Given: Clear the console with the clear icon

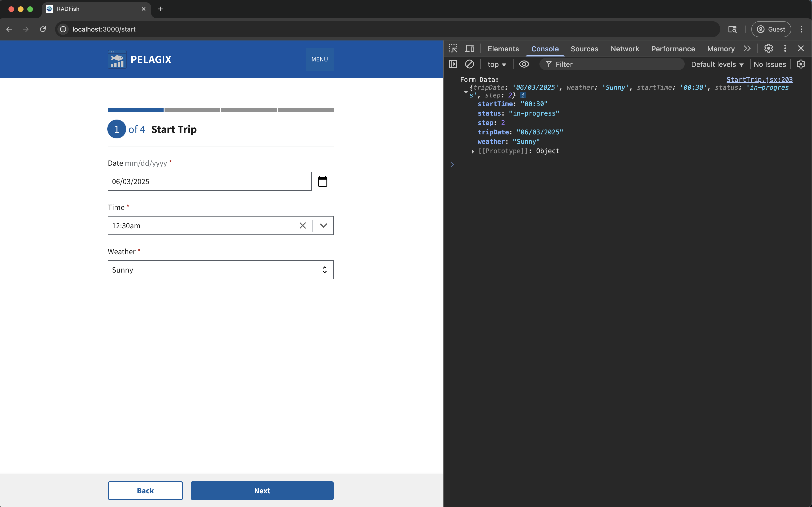Looking at the screenshot, I should click(469, 64).
